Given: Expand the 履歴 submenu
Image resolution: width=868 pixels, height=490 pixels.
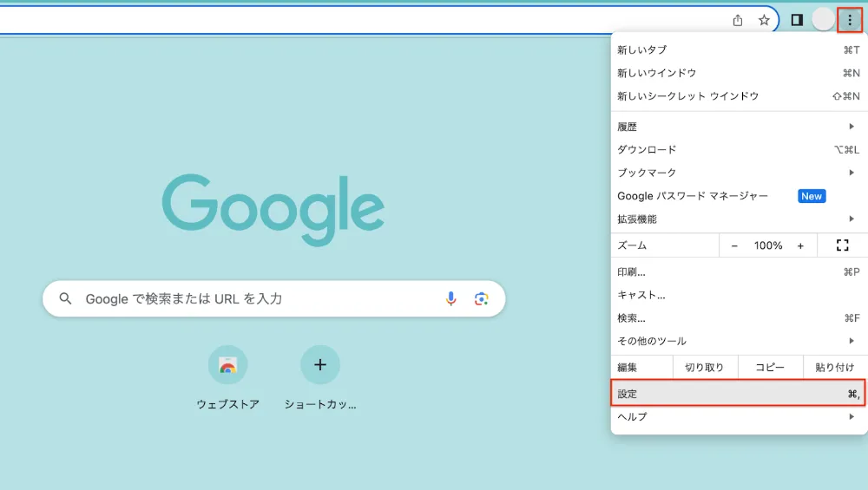Looking at the screenshot, I should pos(739,127).
